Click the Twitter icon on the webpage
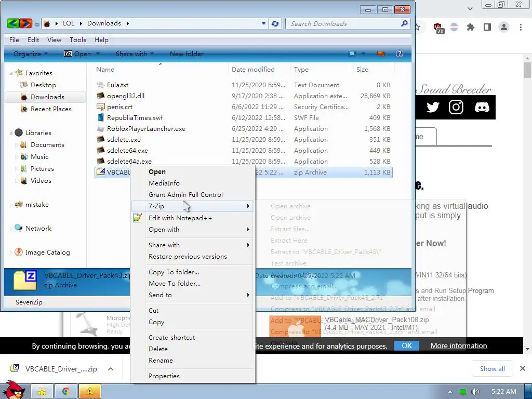 tap(433, 107)
